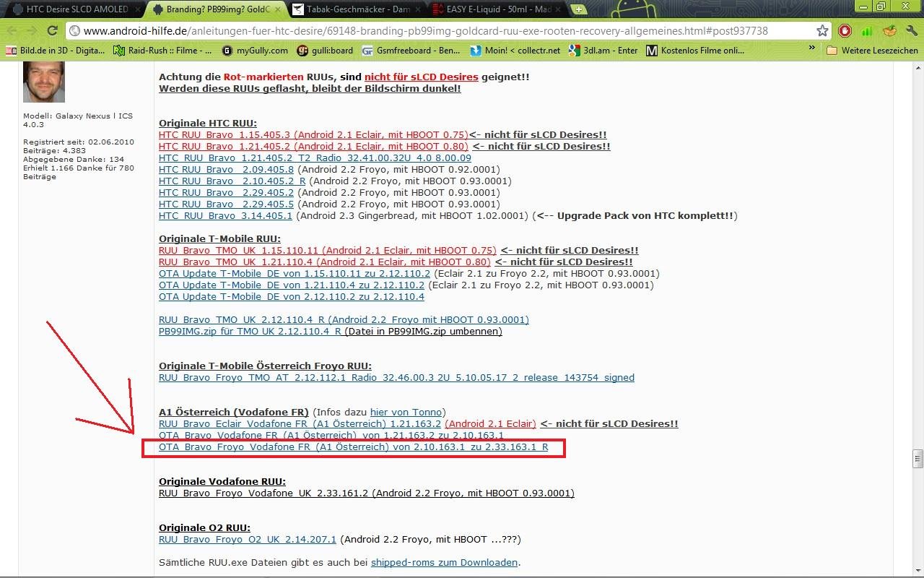The height and width of the screenshot is (578, 924).
Task: Open OTA Update T-Mobile DE 1.21.110.4 to 2.12.110.2
Action: tap(292, 285)
